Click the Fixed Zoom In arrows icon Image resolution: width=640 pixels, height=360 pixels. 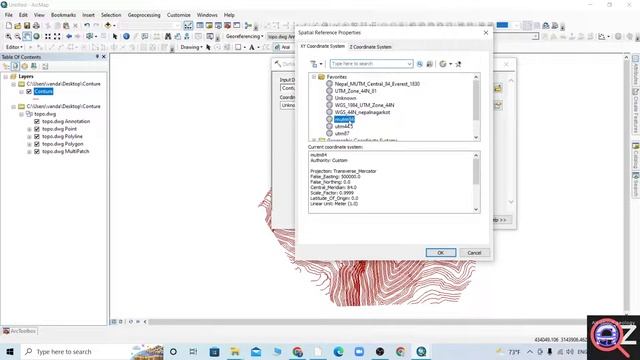[x=48, y=36]
